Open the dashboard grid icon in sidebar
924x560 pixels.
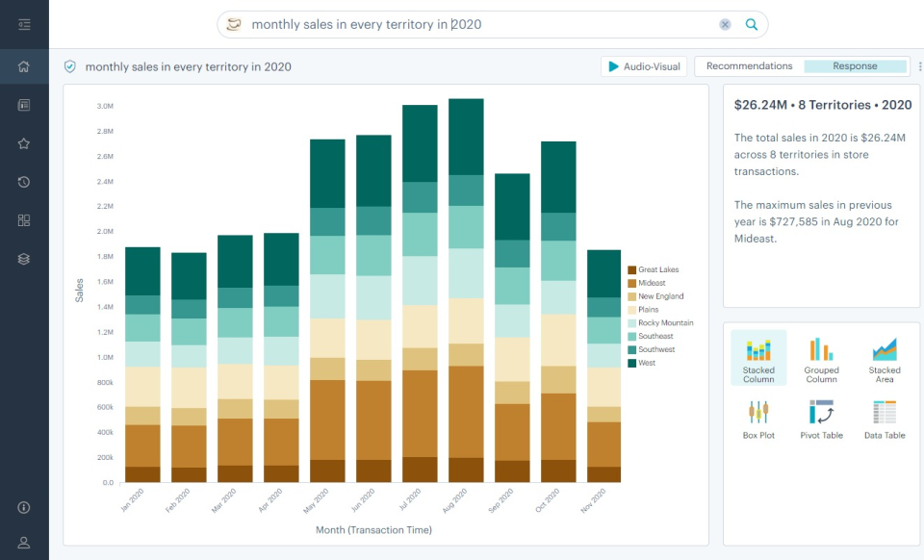point(24,220)
